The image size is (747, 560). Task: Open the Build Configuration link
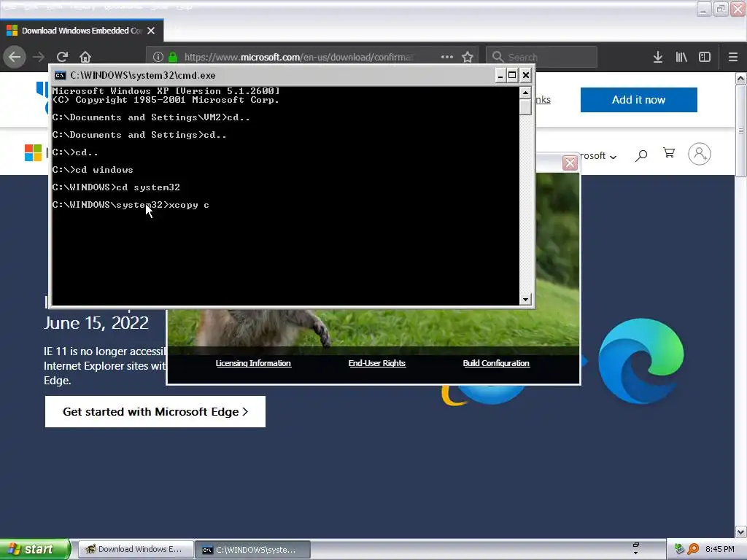(x=496, y=363)
